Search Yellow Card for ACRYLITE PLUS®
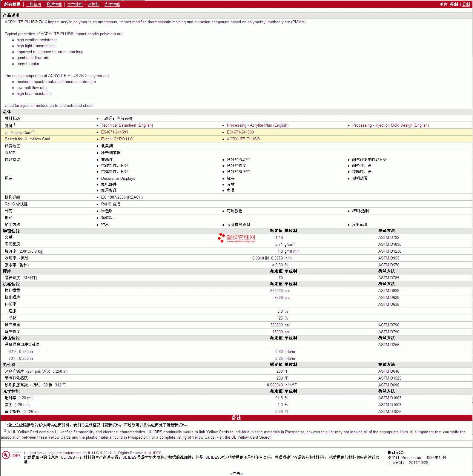This screenshot has width=473, height=476. pos(243,139)
